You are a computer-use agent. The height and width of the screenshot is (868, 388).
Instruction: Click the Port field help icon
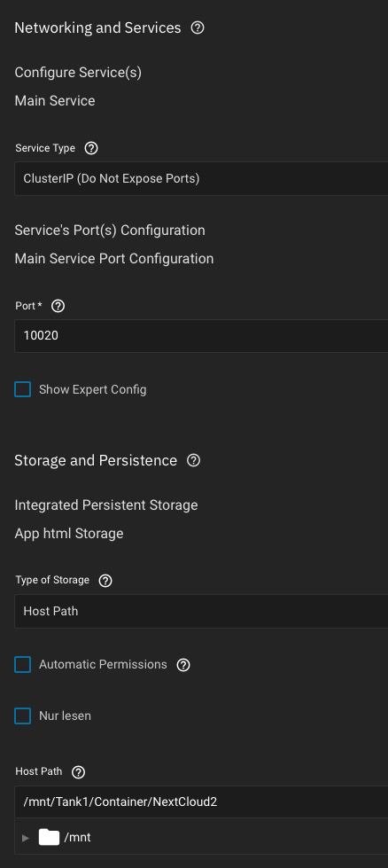[58, 306]
